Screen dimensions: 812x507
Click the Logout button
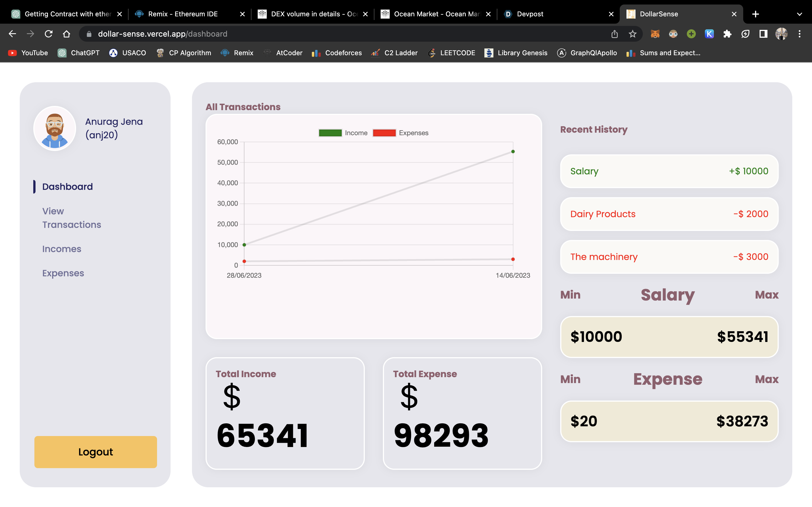pyautogui.click(x=96, y=452)
